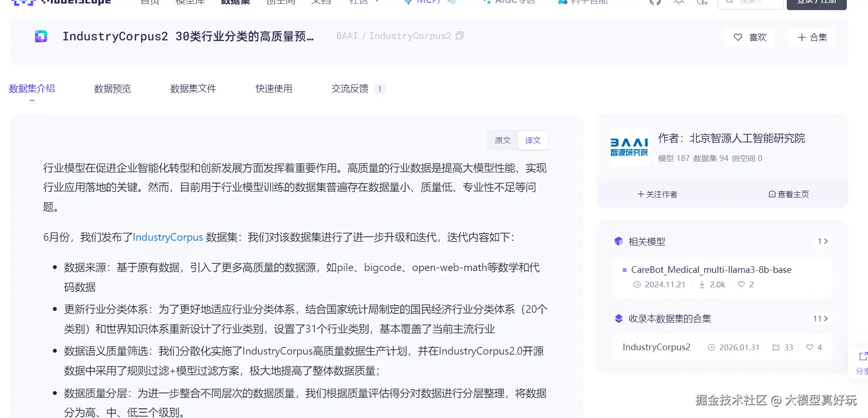Click the clock icon beside 2026.01.31
This screenshot has height=418, width=868.
(712, 347)
